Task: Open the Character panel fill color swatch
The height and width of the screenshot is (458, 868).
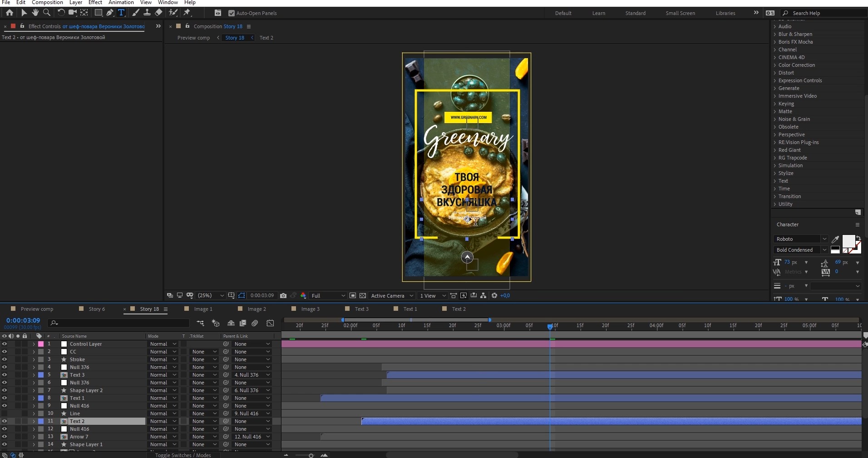Action: coord(848,241)
